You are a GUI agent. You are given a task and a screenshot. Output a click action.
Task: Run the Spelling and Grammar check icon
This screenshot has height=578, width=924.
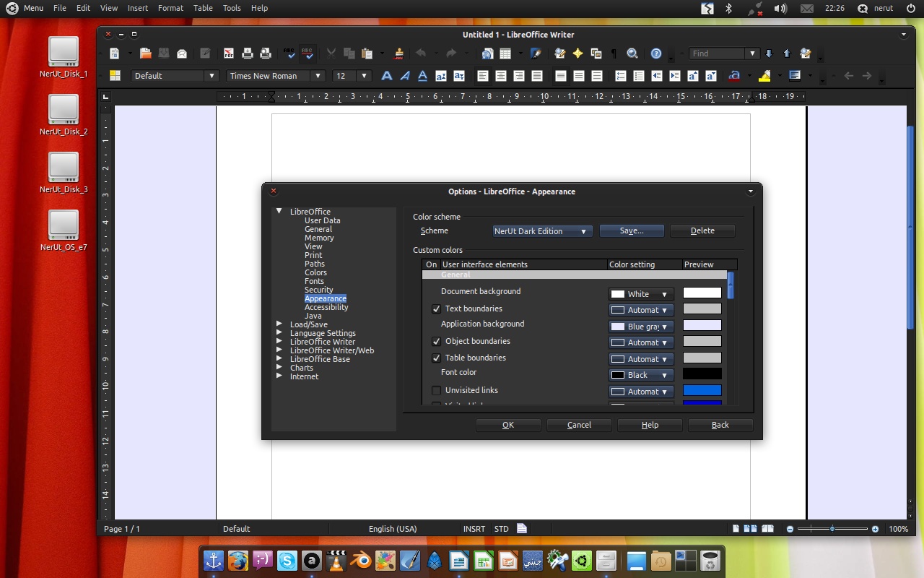coord(289,53)
